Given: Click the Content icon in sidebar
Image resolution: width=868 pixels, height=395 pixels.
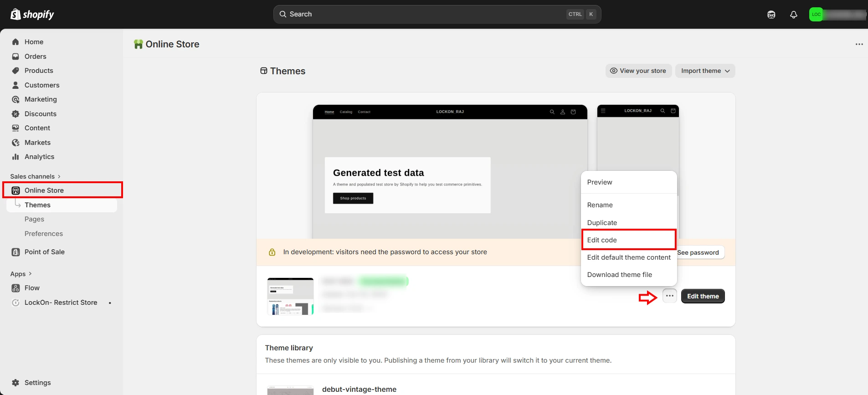Looking at the screenshot, I should (15, 128).
